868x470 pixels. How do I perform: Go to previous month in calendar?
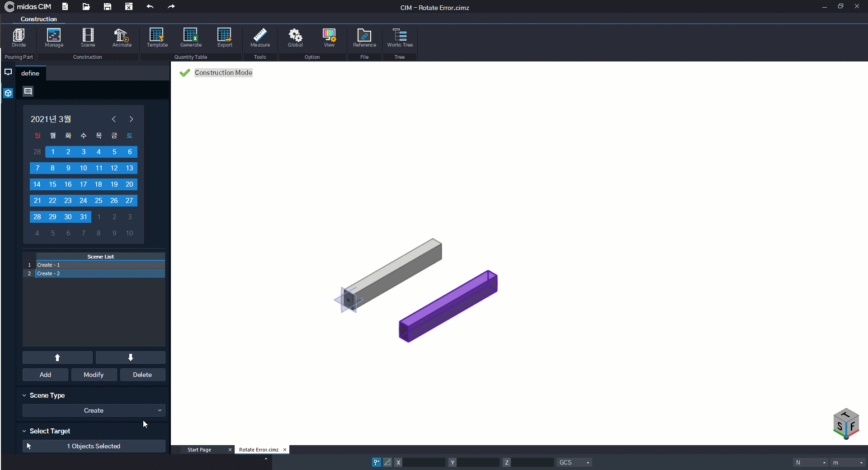click(114, 119)
